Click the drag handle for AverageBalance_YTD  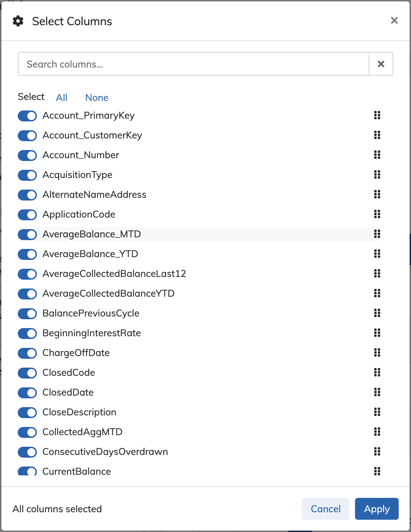(377, 254)
